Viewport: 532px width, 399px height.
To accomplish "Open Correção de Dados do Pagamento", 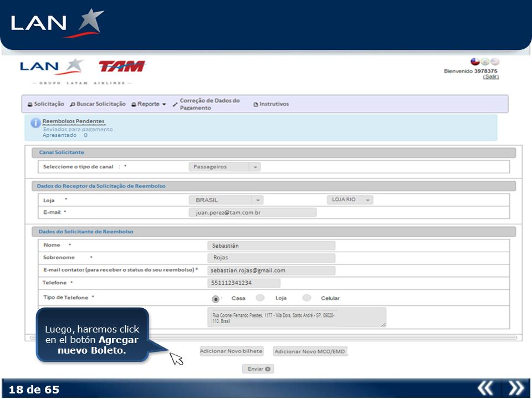I will [206, 104].
